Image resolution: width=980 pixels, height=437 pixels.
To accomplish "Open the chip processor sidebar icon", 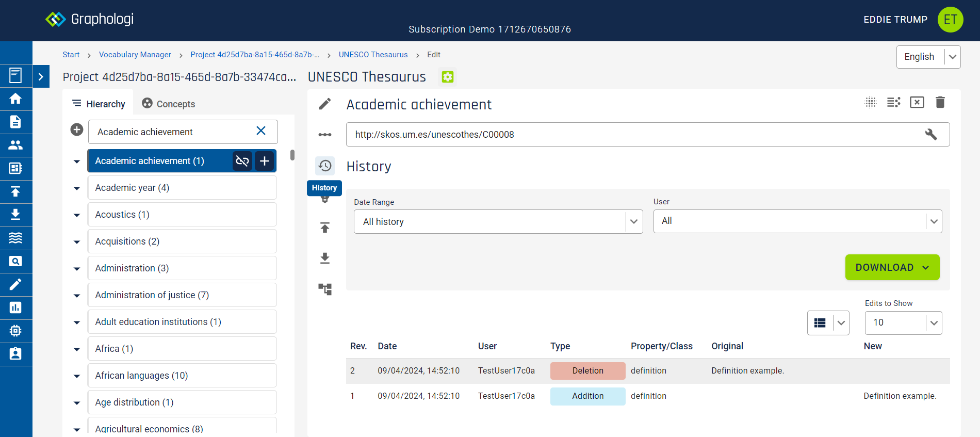I will (15, 331).
